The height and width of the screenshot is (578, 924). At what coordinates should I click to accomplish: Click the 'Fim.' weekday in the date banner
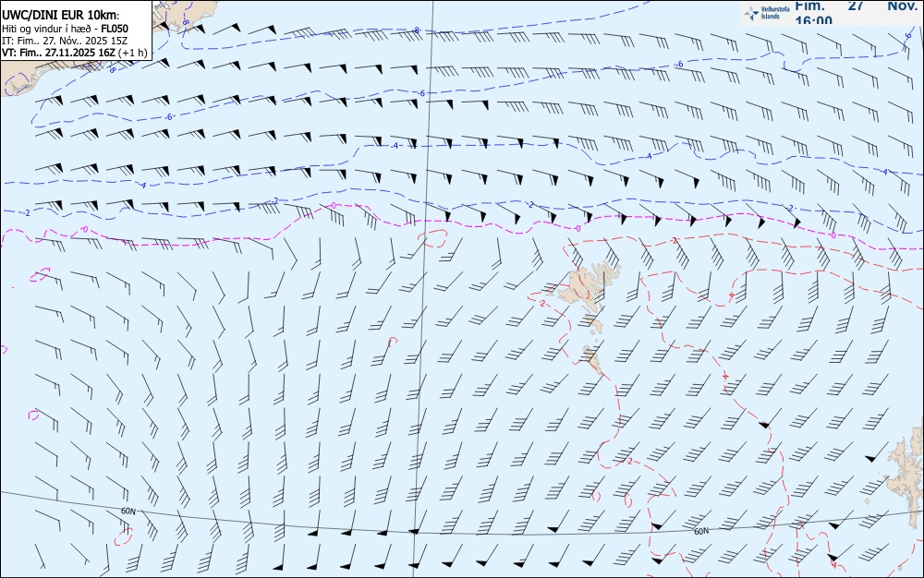809,6
